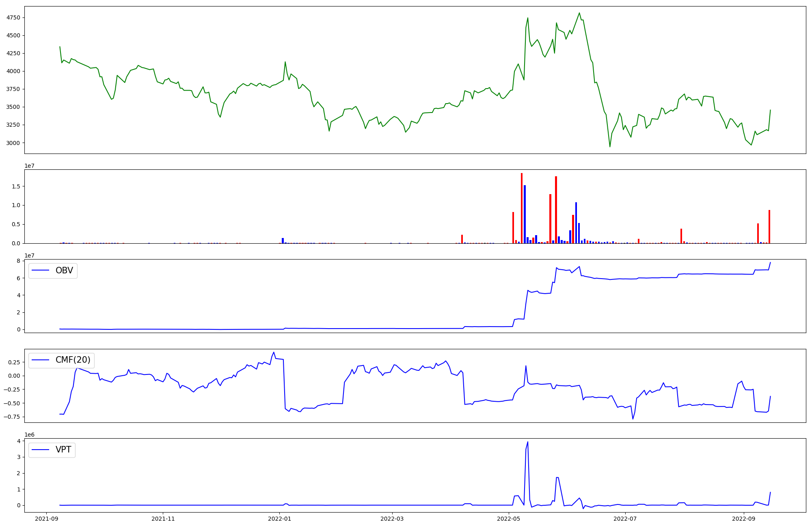Click the 2022-01 x-axis tick label
The height and width of the screenshot is (528, 812).
[x=280, y=519]
